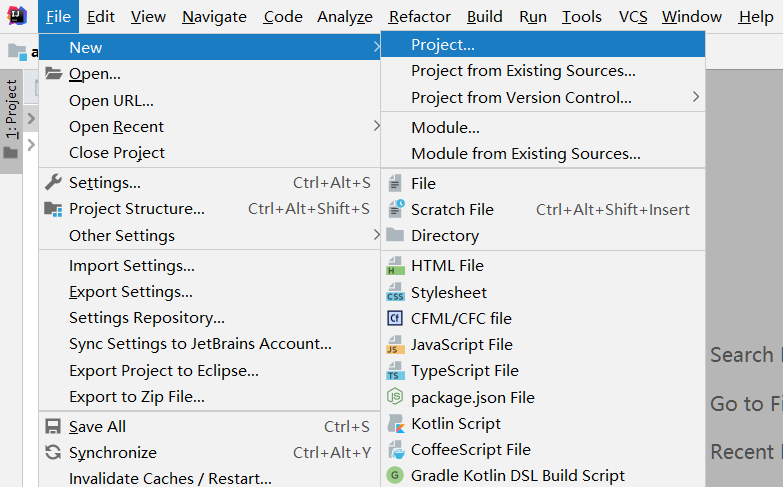Click the project folder icon in navigation bar

pyautogui.click(x=17, y=51)
